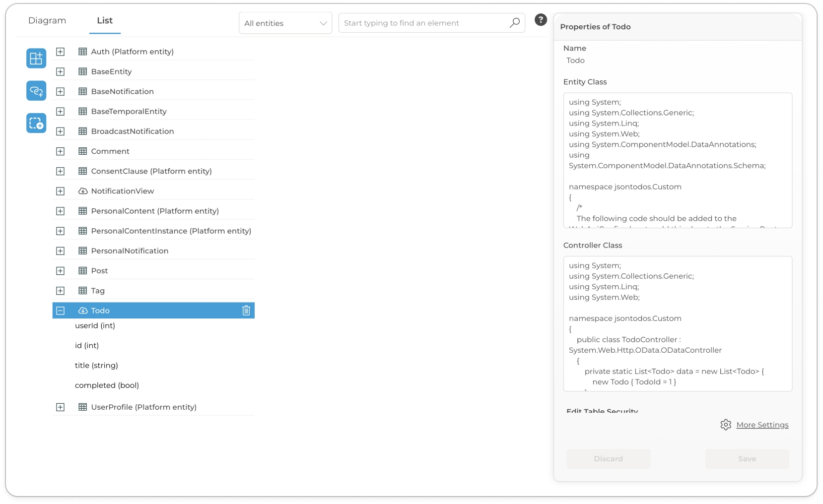This screenshot has width=823, height=504.
Task: Open the More Settings link
Action: (x=762, y=425)
